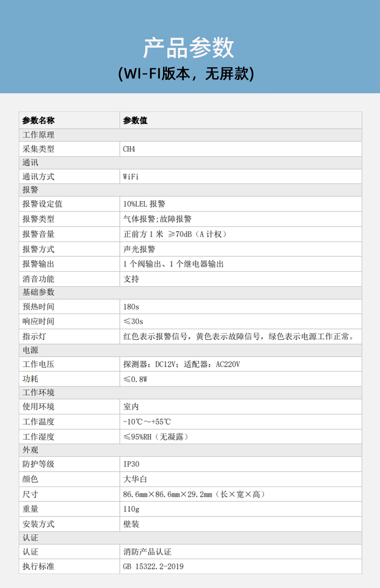Viewport: 380px width, 588px height.
Task: Click the 180s preheat time value
Action: [x=131, y=306]
